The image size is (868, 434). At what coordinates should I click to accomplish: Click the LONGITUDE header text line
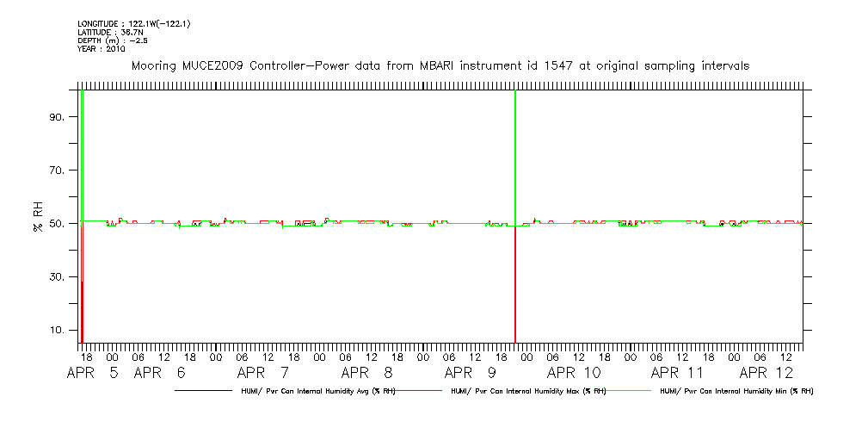click(133, 23)
